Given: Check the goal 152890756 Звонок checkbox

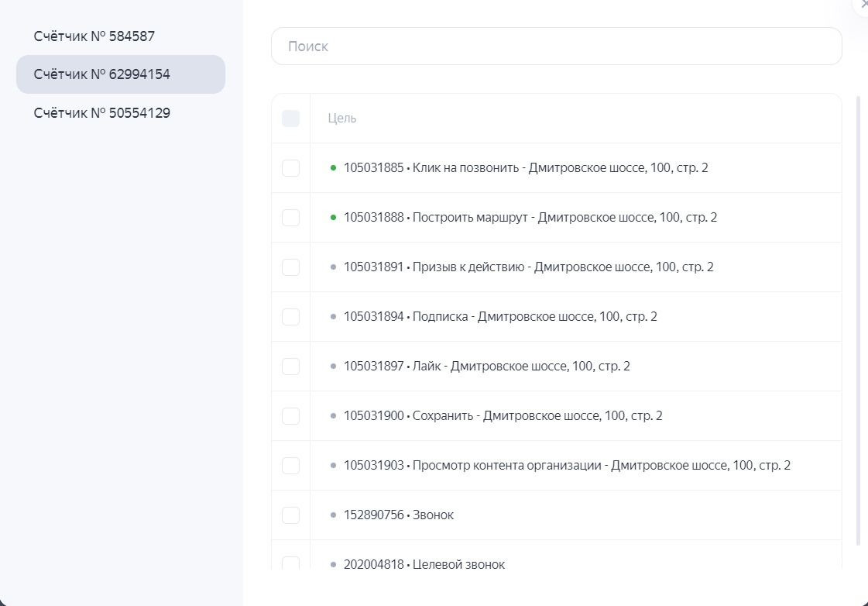Looking at the screenshot, I should click(x=290, y=515).
